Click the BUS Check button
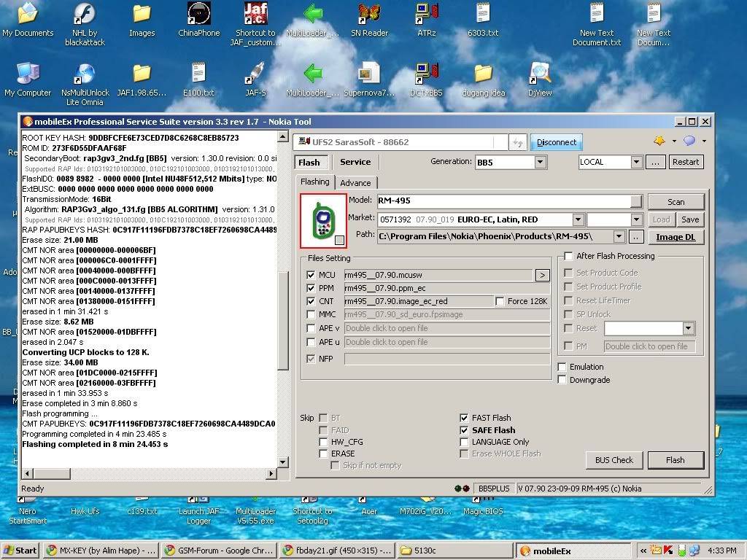This screenshot has height=560, width=747. point(614,460)
